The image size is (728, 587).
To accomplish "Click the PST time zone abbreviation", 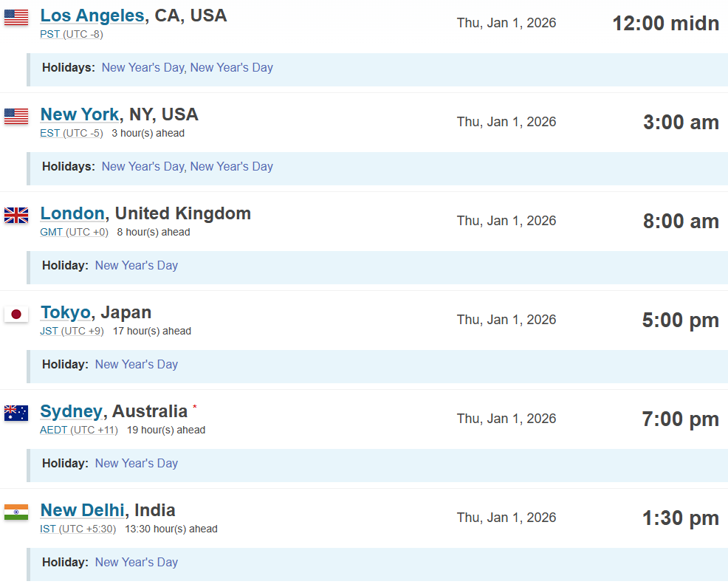I will pos(48,34).
